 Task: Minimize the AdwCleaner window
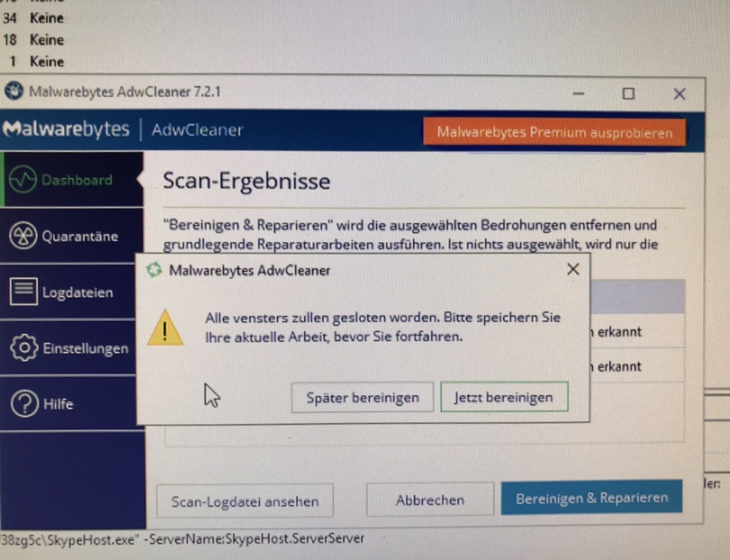(x=578, y=94)
